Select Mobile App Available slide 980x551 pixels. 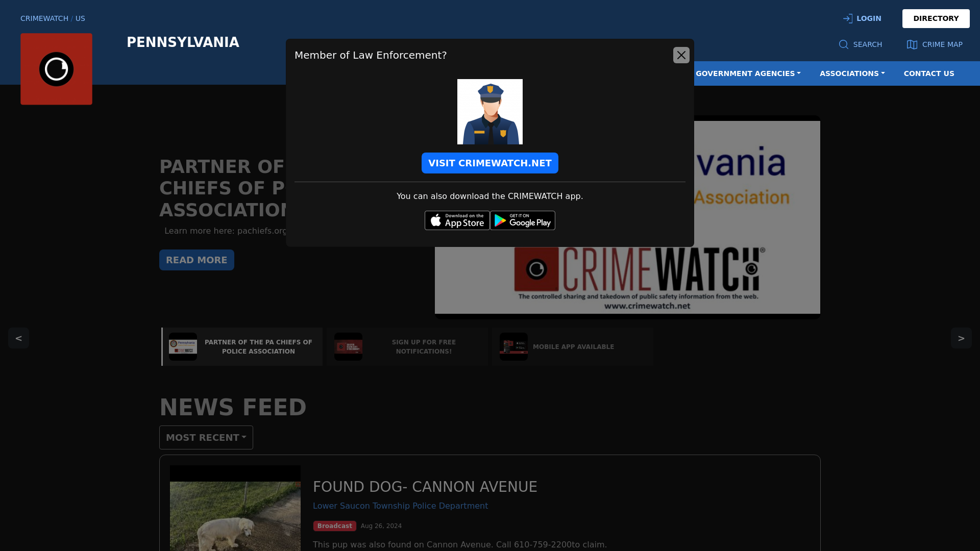pos(573,347)
